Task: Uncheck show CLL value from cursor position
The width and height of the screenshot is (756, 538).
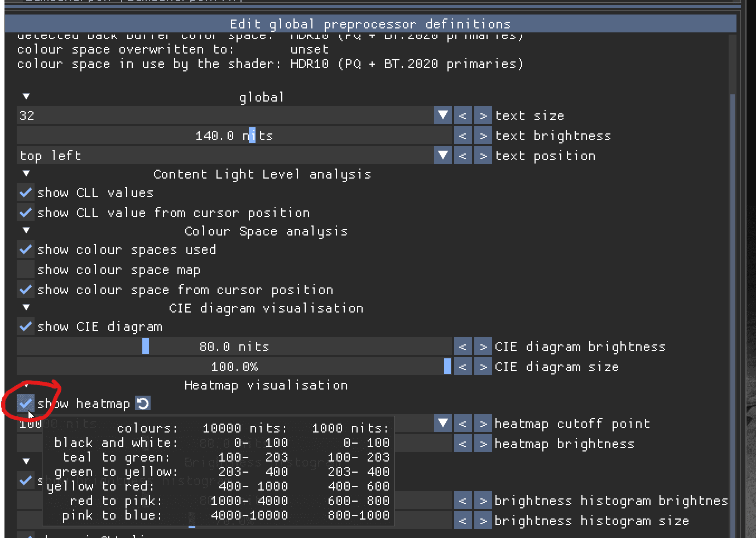Action: tap(26, 213)
